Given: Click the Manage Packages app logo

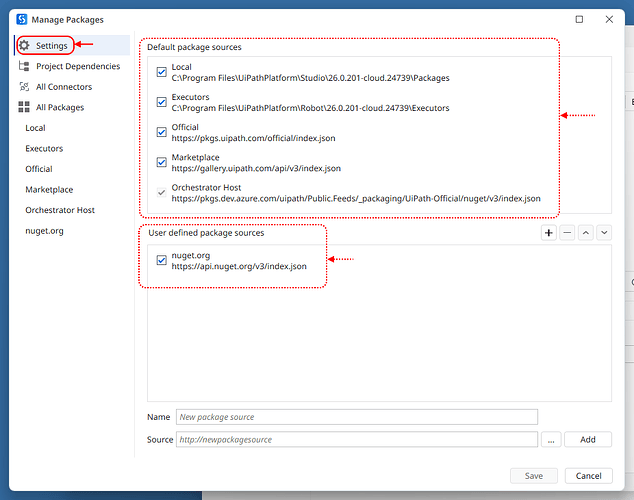Looking at the screenshot, I should (22, 19).
